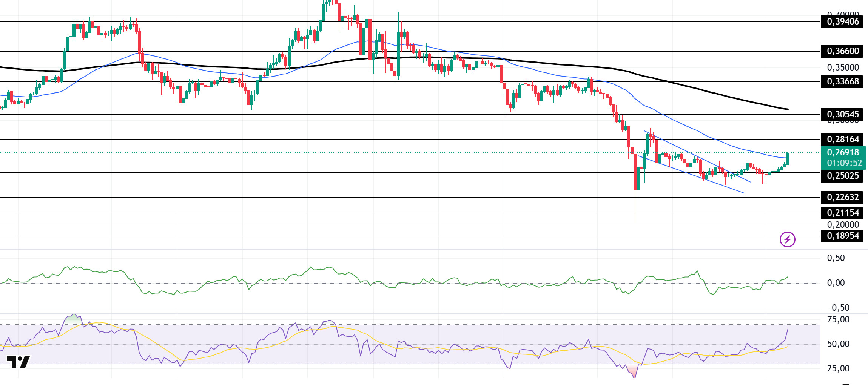Click the 0,20000 axis price tick
Screen dimensions: 868x385
[843, 225]
